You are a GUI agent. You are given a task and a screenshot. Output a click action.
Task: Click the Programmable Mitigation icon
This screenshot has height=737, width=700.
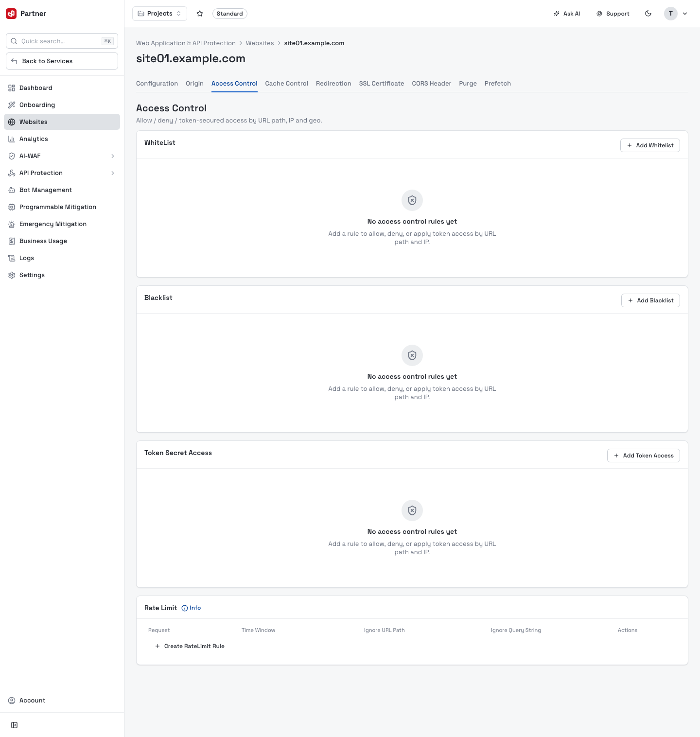(12, 207)
